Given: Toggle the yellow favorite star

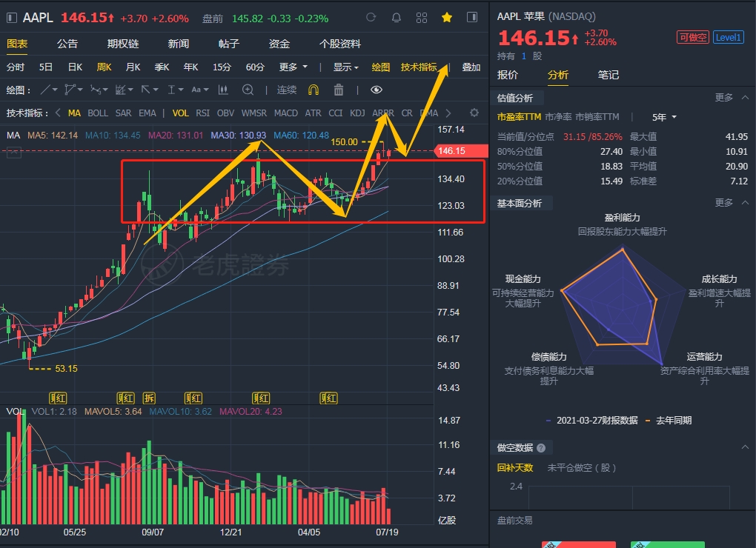Looking at the screenshot, I should click(447, 18).
